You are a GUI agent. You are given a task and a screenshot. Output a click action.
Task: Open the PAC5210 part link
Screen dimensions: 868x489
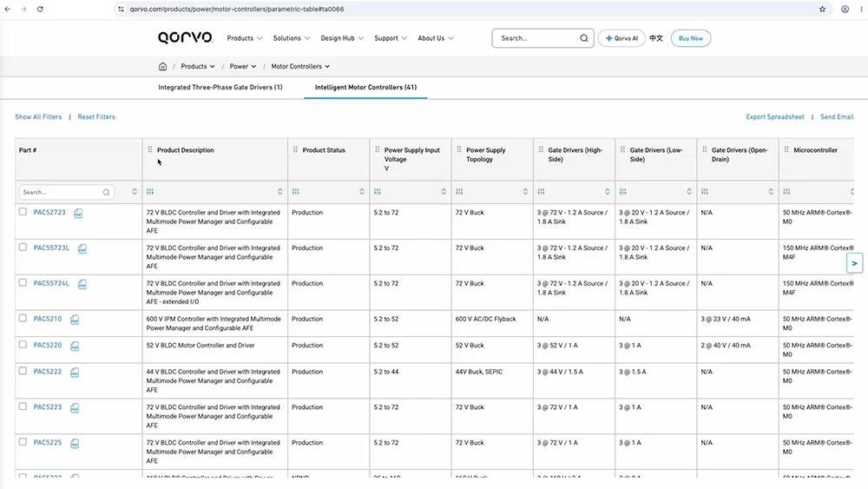click(48, 319)
